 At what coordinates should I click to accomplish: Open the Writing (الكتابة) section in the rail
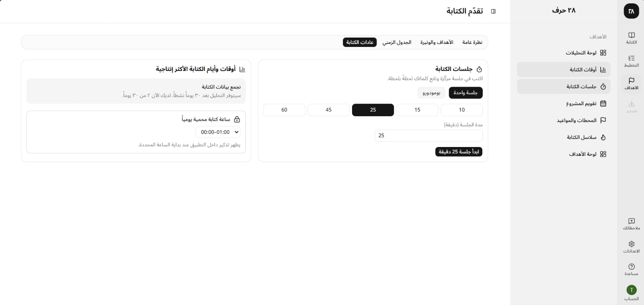(631, 38)
